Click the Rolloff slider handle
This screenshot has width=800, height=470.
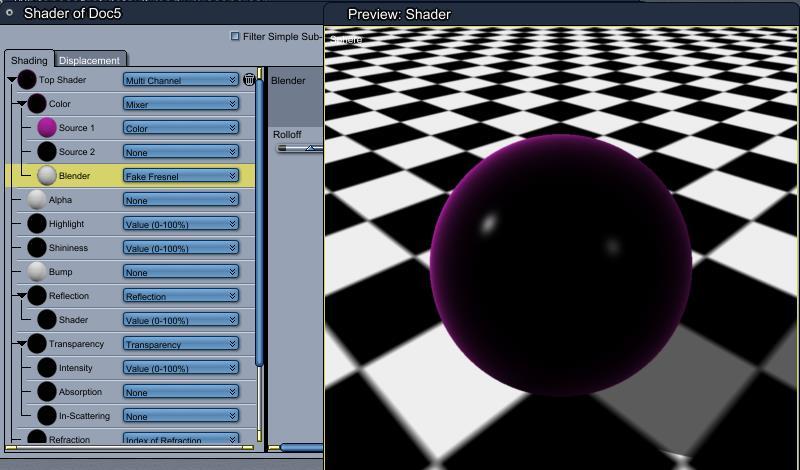[x=312, y=148]
